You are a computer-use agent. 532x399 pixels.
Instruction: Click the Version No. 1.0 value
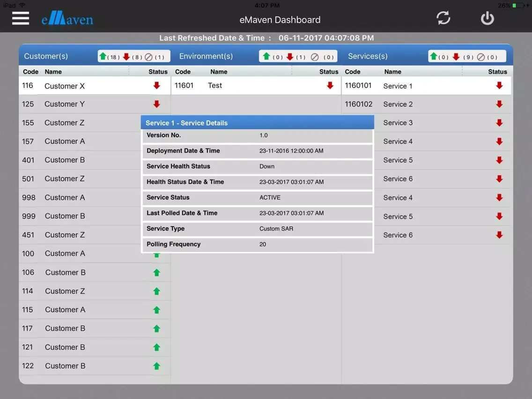pos(264,135)
